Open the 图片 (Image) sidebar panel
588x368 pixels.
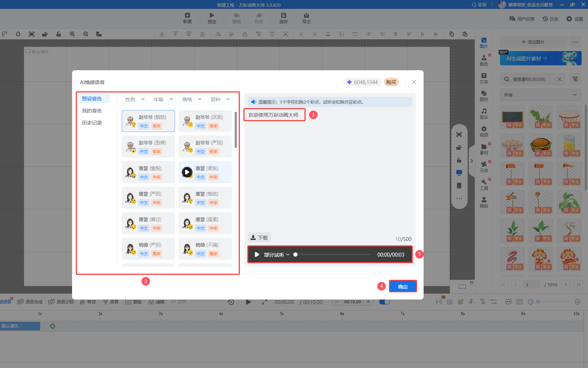(484, 43)
